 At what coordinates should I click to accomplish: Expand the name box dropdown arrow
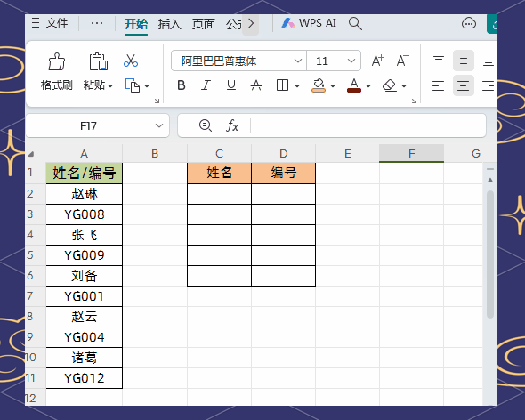(x=159, y=126)
